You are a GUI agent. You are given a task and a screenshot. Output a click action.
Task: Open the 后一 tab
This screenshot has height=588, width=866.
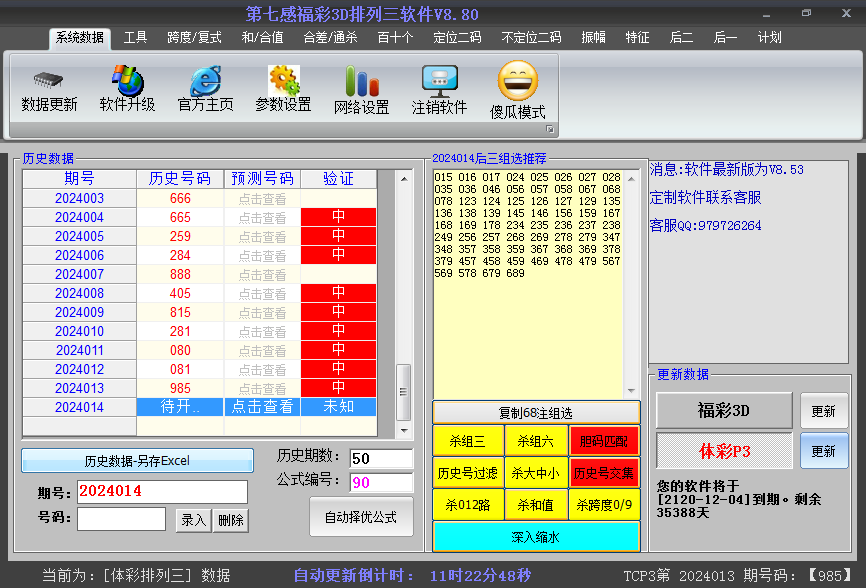725,38
